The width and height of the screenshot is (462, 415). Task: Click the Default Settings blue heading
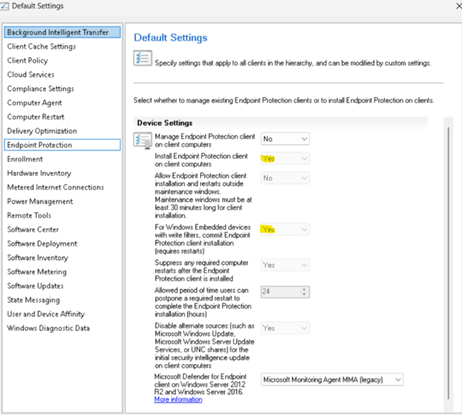[x=170, y=38]
